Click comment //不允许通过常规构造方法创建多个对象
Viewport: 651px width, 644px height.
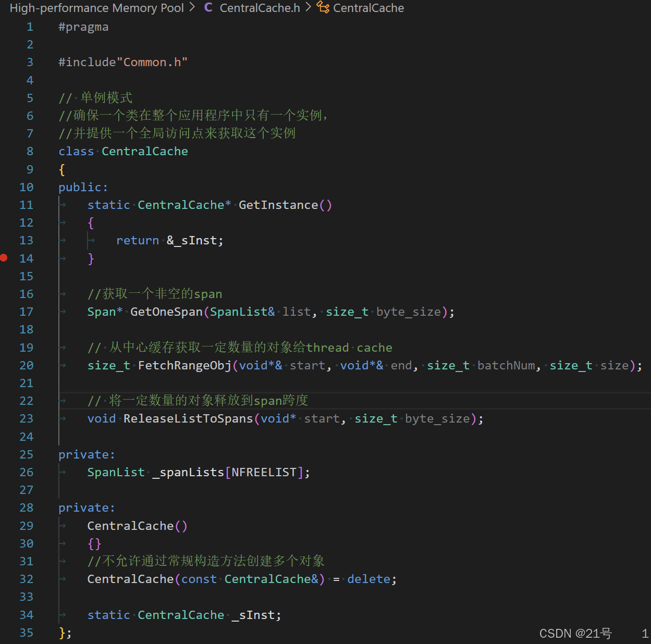pyautogui.click(x=206, y=561)
